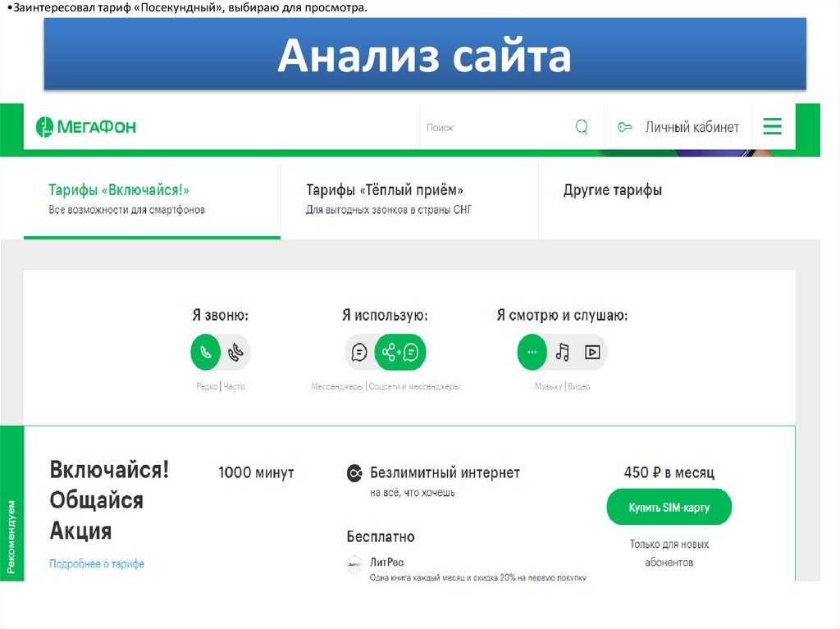Click the Анализ сайта slide title

coord(425,55)
